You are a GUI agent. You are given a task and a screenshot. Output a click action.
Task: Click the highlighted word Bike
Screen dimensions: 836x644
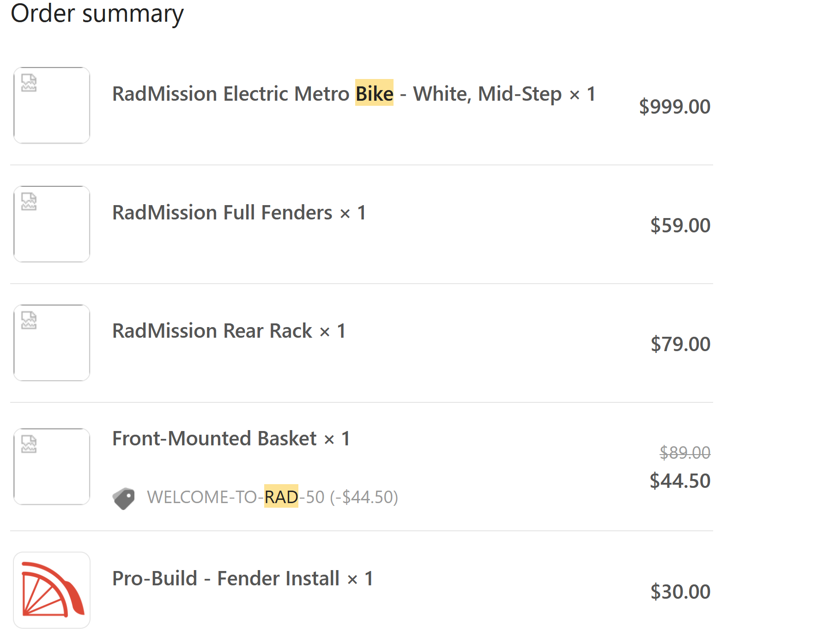pyautogui.click(x=374, y=94)
